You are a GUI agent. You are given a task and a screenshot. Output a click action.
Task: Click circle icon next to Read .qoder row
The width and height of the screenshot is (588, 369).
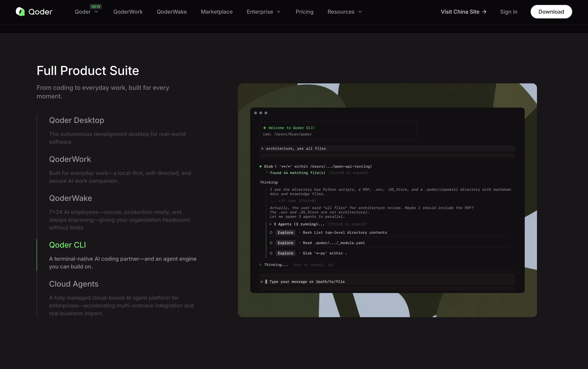271,243
